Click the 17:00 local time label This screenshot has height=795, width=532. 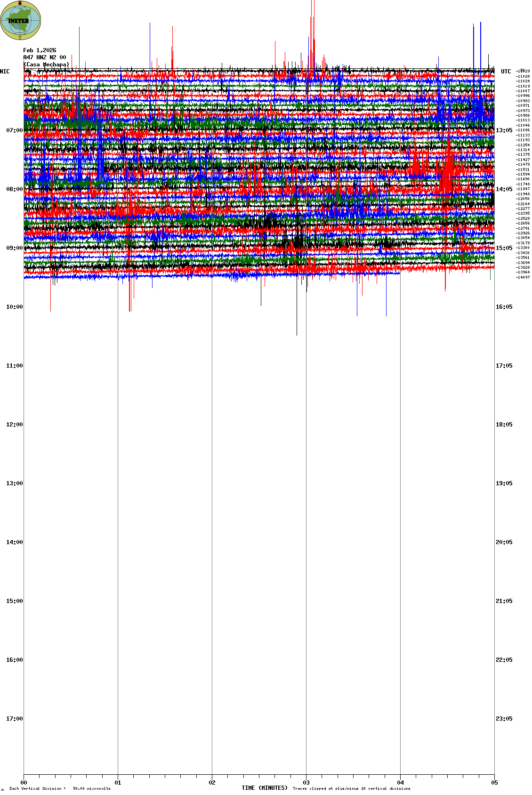(14, 719)
